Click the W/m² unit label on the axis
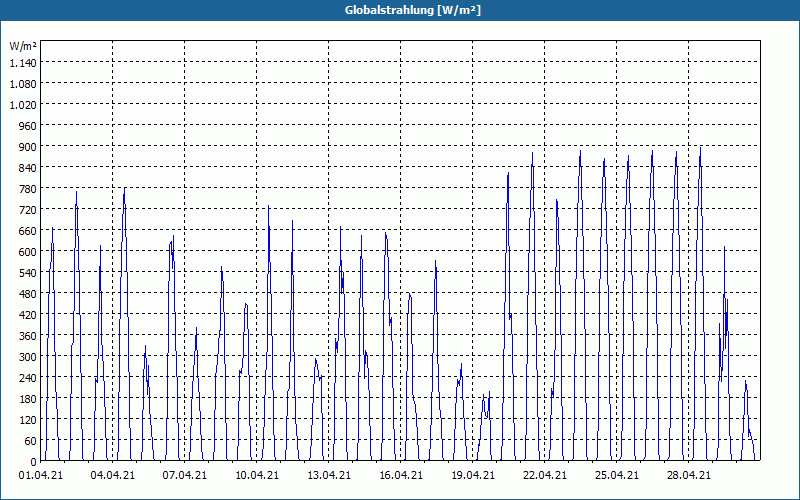The width and height of the screenshot is (800, 500). pos(23,46)
